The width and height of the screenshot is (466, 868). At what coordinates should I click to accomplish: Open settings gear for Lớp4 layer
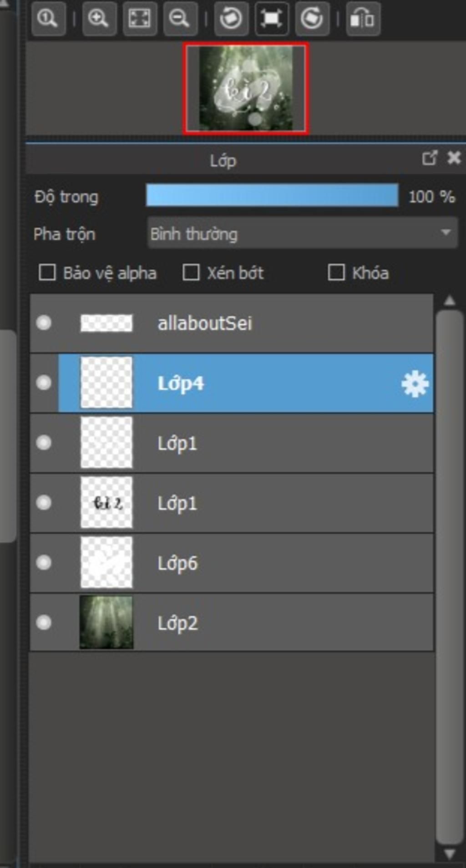point(415,384)
